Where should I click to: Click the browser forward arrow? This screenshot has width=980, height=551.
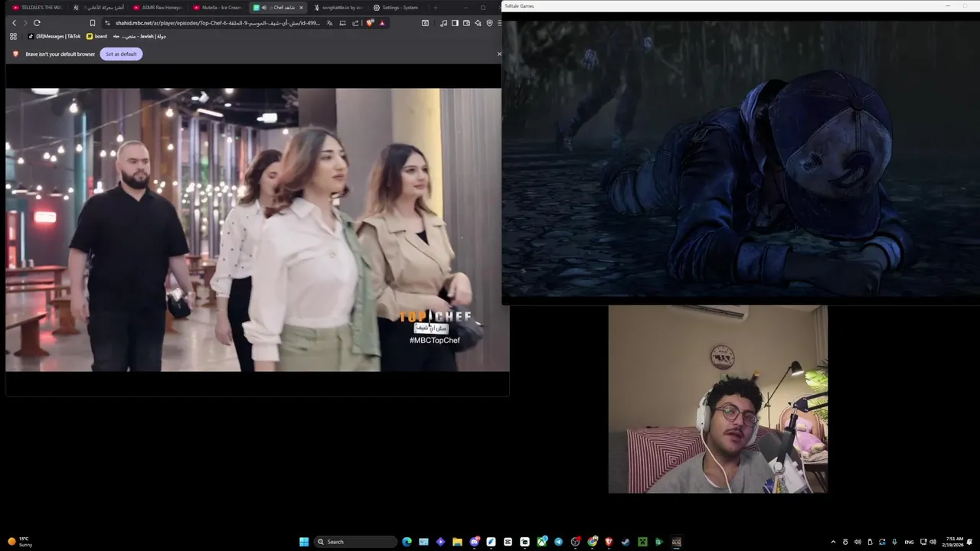click(25, 23)
